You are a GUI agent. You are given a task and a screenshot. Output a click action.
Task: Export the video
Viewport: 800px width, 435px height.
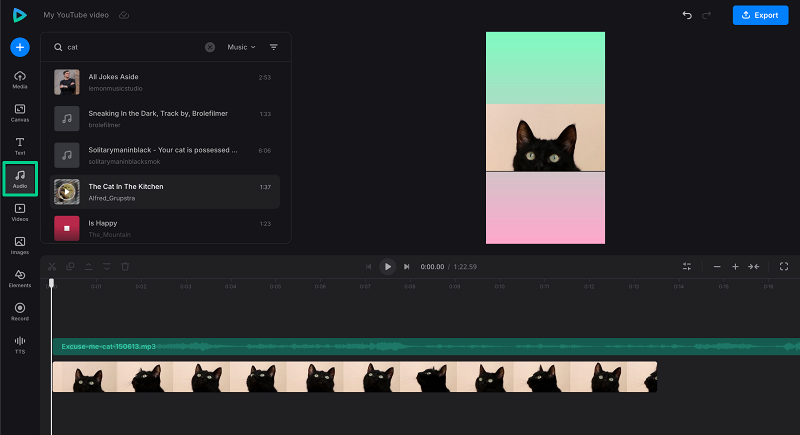coord(760,15)
